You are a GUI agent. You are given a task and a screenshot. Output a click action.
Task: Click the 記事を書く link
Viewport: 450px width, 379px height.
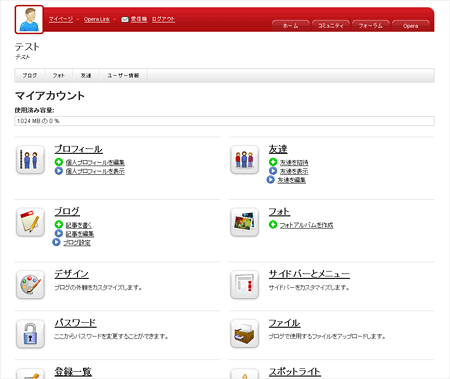79,225
